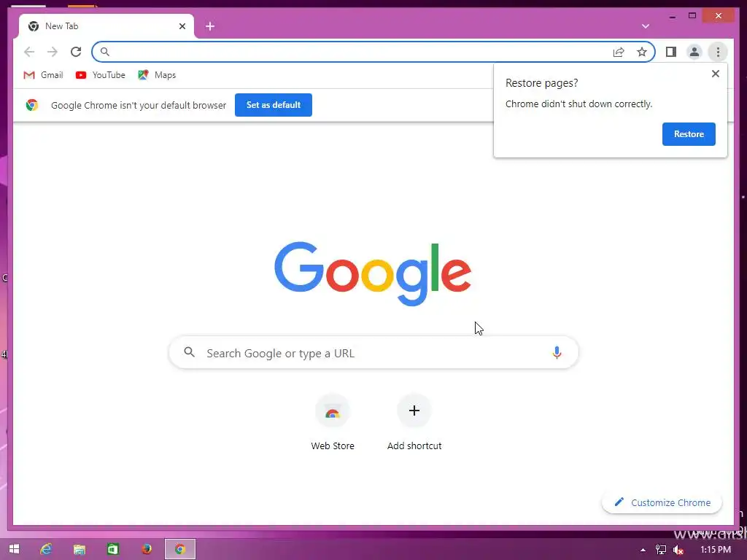The height and width of the screenshot is (560, 747).
Task: Share this page using the share icon
Action: (619, 52)
